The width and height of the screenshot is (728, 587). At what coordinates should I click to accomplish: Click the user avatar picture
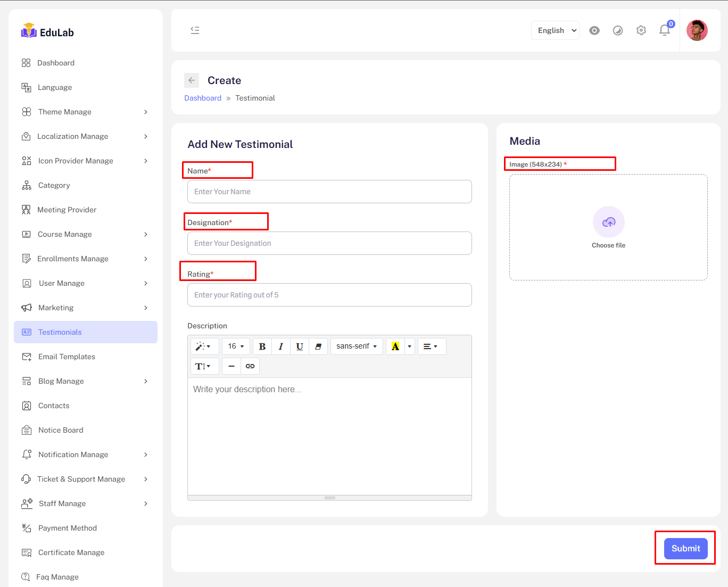[697, 30]
